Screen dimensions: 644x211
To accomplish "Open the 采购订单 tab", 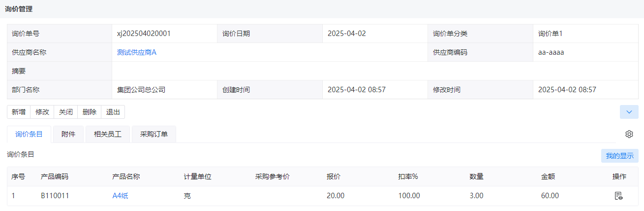I will (154, 134).
